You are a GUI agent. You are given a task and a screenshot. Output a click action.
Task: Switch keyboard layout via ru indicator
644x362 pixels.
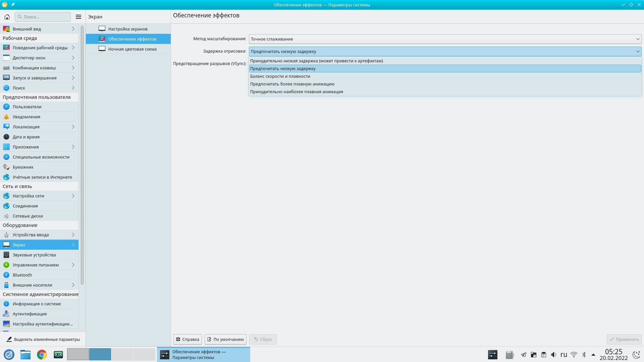563,355
